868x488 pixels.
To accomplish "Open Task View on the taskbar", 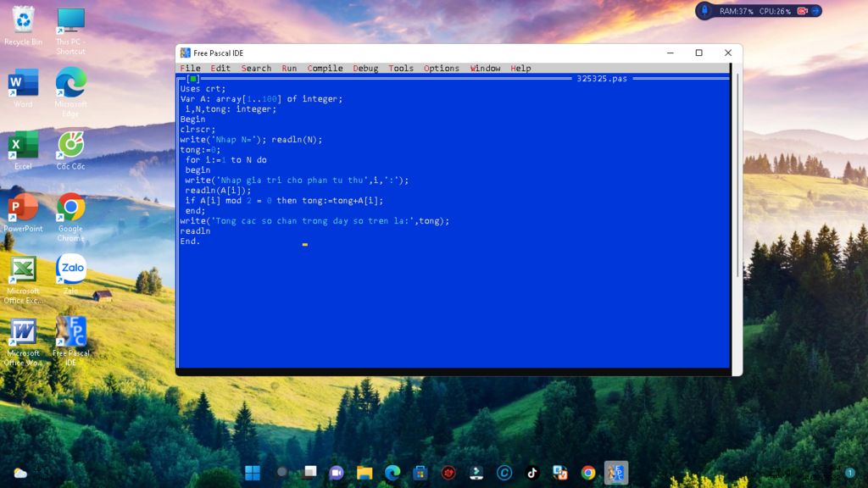I will coord(309,473).
